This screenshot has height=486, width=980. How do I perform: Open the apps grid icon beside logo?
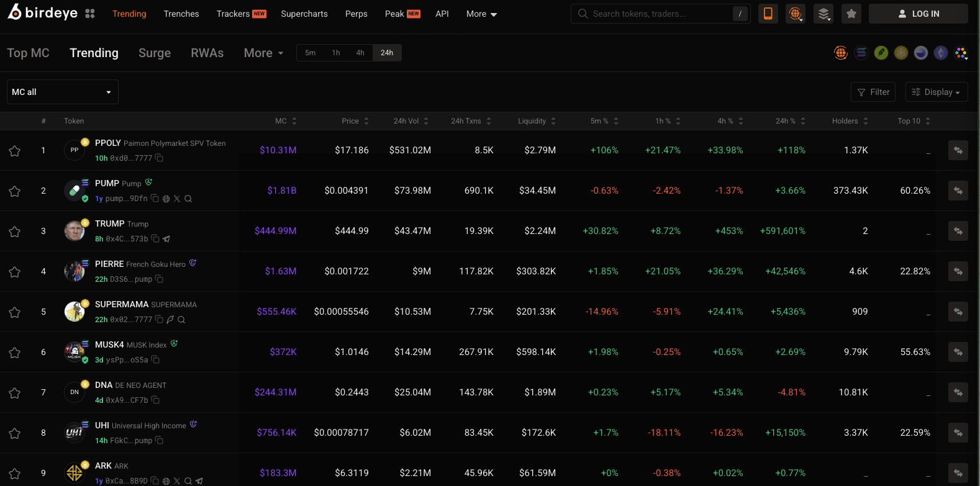click(x=90, y=14)
